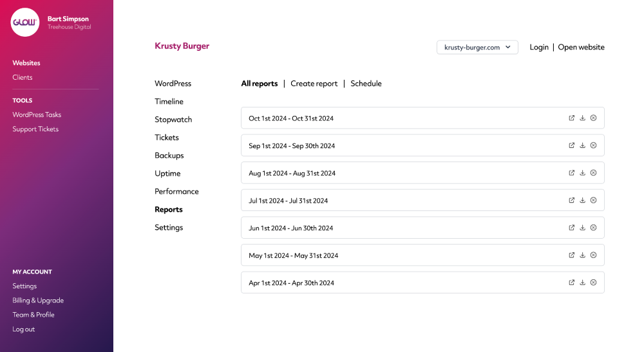
Task: Download the Apr 1st 2024 report
Action: coord(582,283)
